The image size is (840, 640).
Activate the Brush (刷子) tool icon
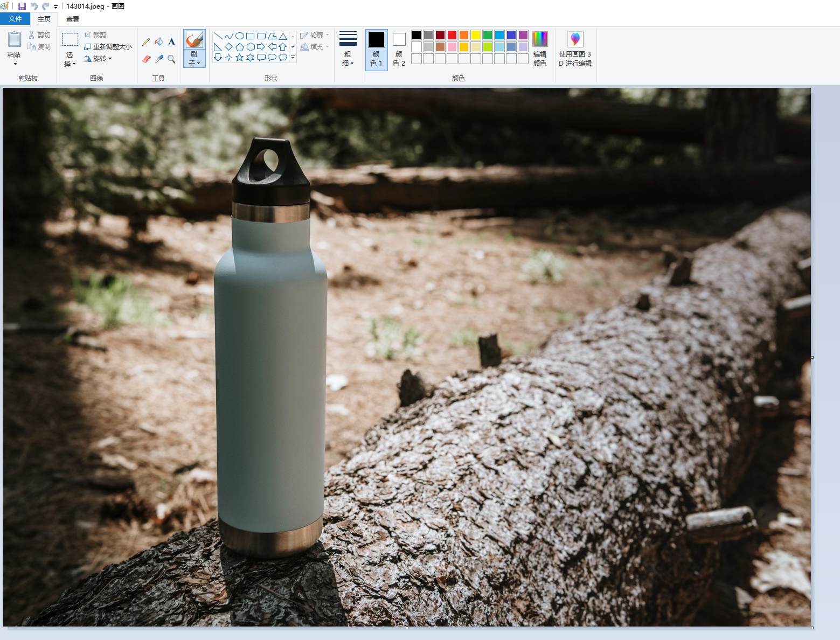(195, 39)
